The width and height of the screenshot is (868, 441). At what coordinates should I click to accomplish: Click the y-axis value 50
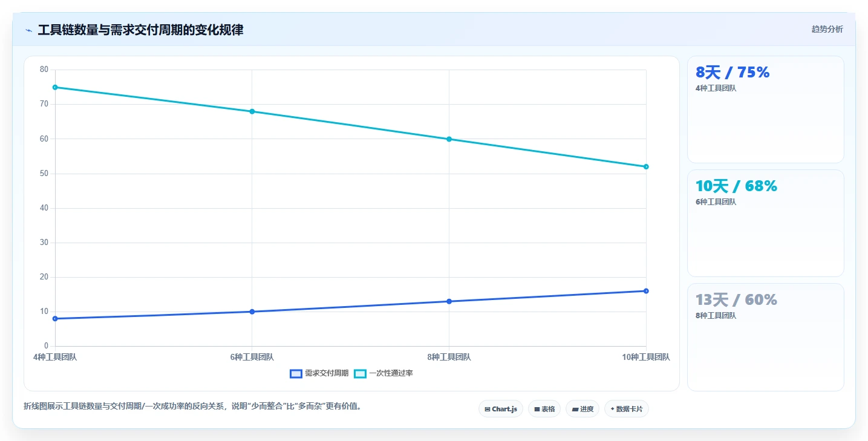44,174
